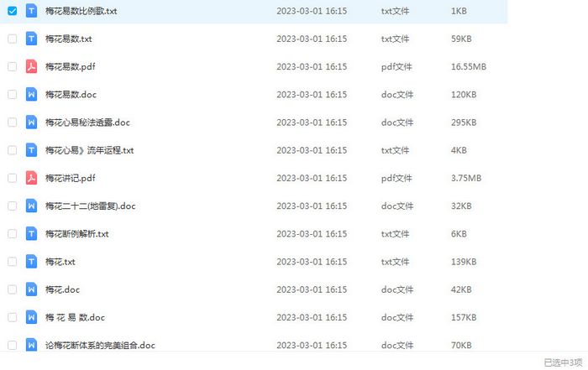Open file name 梅花心易》流年运程.txt

coord(90,150)
